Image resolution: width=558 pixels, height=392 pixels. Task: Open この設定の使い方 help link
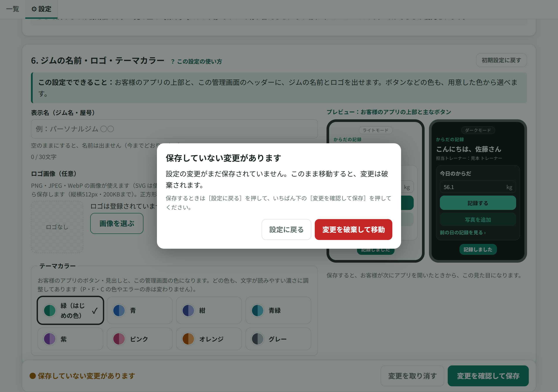(x=196, y=61)
